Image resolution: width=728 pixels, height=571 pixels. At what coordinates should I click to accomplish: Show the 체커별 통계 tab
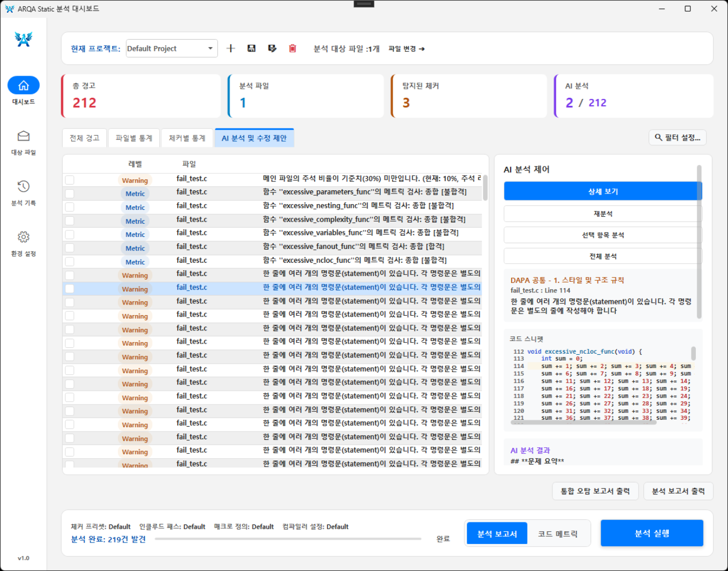coord(187,138)
